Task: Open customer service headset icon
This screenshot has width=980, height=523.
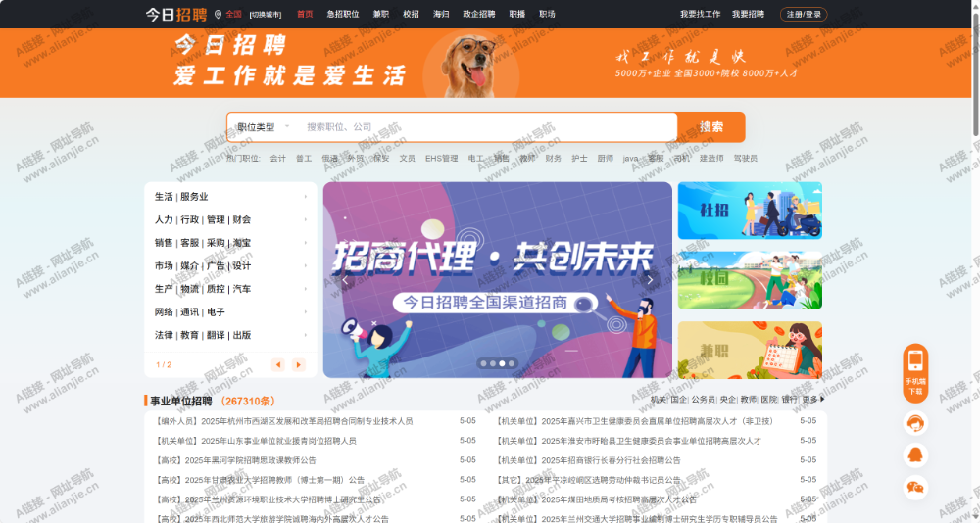Action: coord(915,422)
